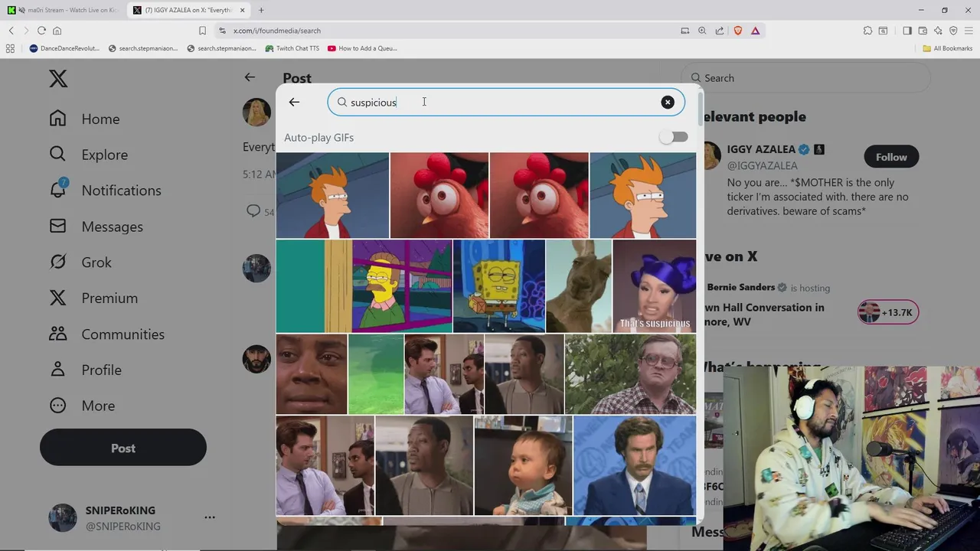This screenshot has width=980, height=551.
Task: Select the kangaroo GIF
Action: point(578,285)
